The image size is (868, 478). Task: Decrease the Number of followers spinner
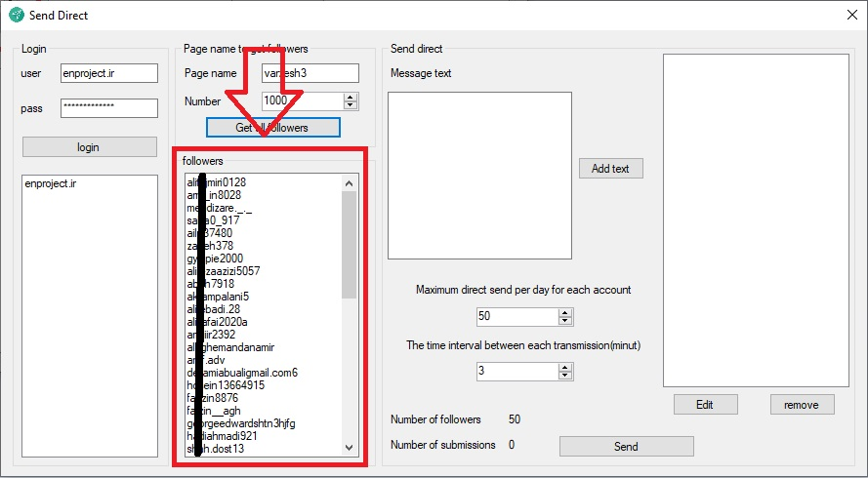coord(351,104)
